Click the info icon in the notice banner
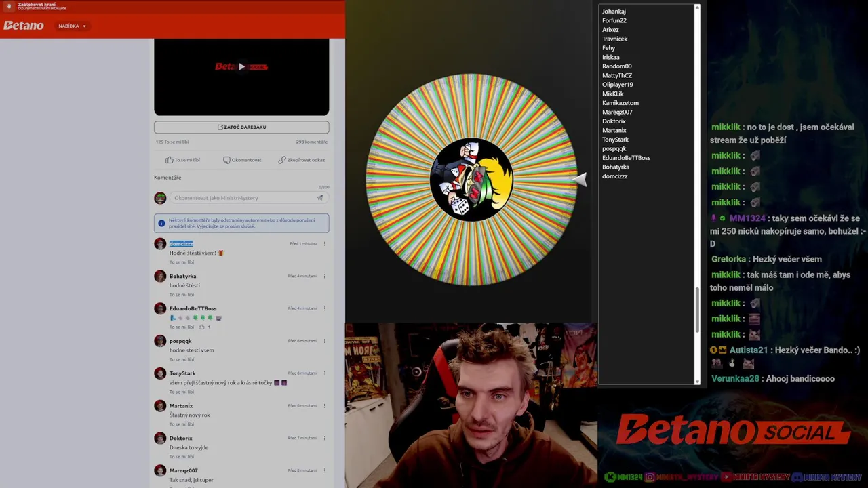 (x=161, y=223)
